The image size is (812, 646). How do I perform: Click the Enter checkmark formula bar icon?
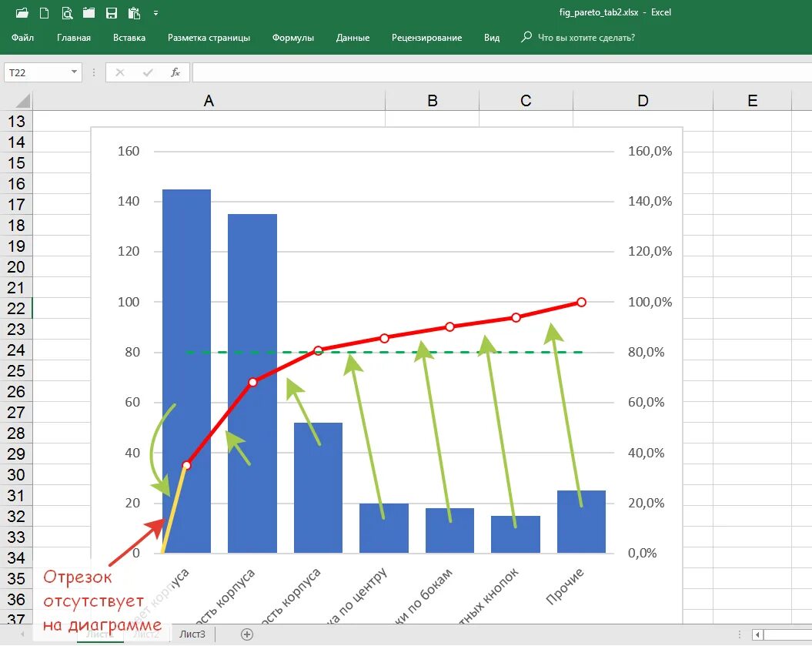coord(148,72)
